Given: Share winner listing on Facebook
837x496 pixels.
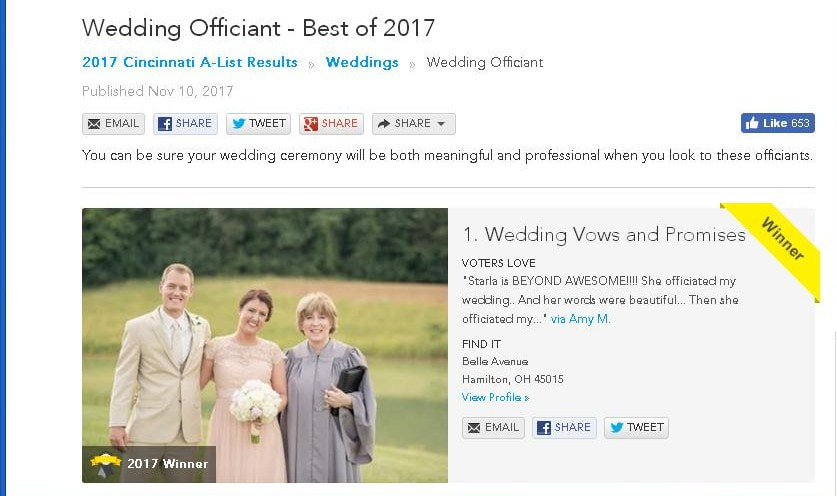Looking at the screenshot, I should click(x=564, y=428).
